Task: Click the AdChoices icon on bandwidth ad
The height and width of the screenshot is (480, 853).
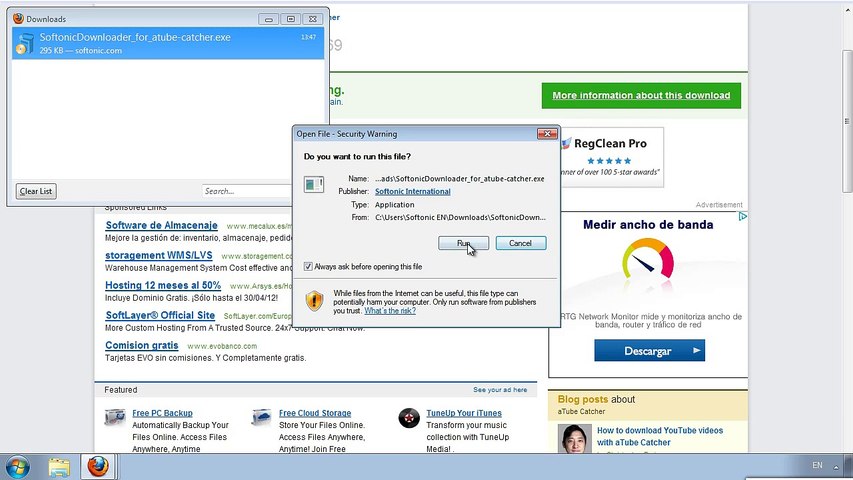Action: (743, 217)
